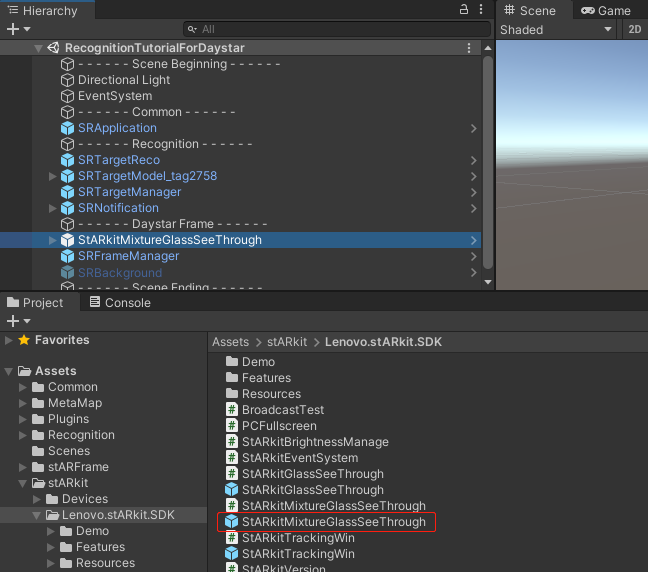Image resolution: width=648 pixels, height=572 pixels.
Task: Toggle the 2D scene view button
Action: click(x=634, y=30)
